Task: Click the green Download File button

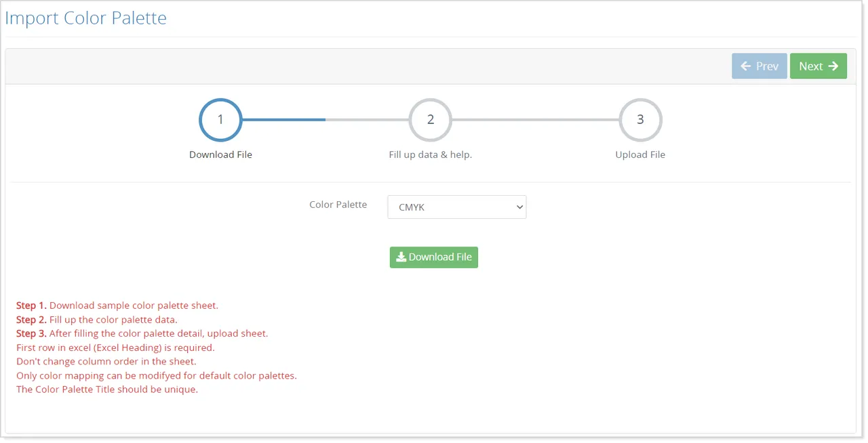Action: click(x=434, y=257)
